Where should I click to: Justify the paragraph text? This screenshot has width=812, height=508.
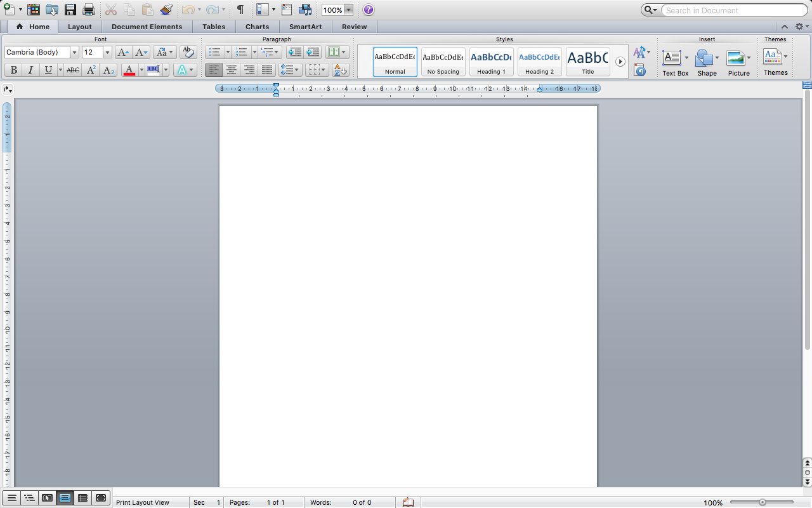[267, 70]
